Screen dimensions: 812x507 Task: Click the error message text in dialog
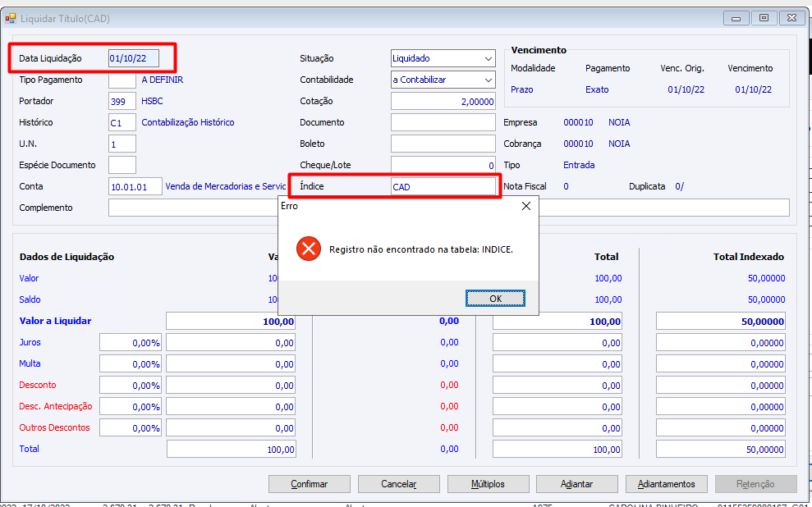coord(421,249)
